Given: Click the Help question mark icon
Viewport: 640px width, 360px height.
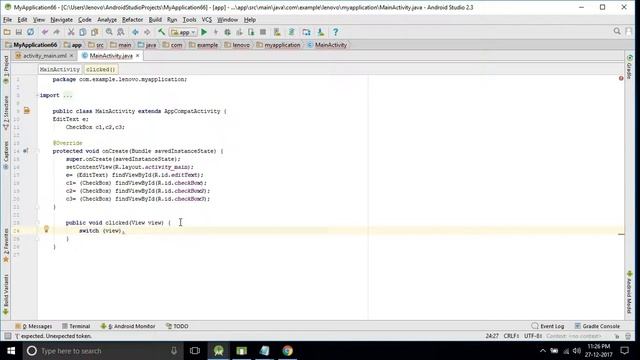Looking at the screenshot, I should 336,32.
